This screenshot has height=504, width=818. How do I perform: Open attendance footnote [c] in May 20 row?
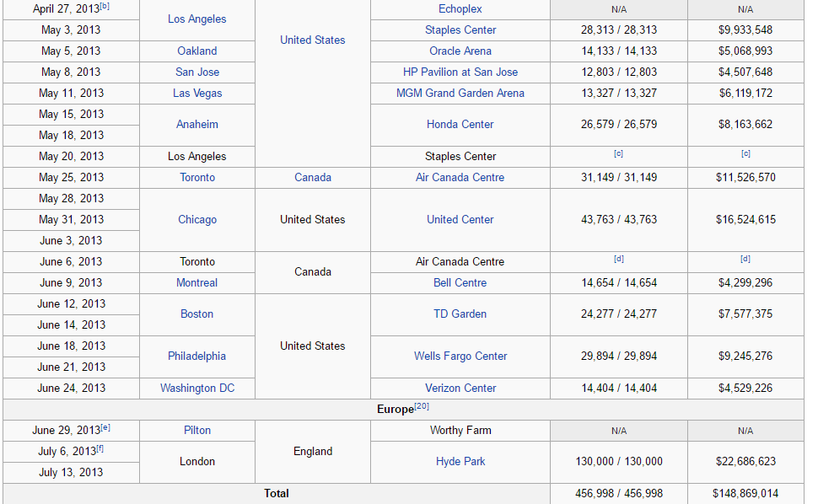point(619,153)
